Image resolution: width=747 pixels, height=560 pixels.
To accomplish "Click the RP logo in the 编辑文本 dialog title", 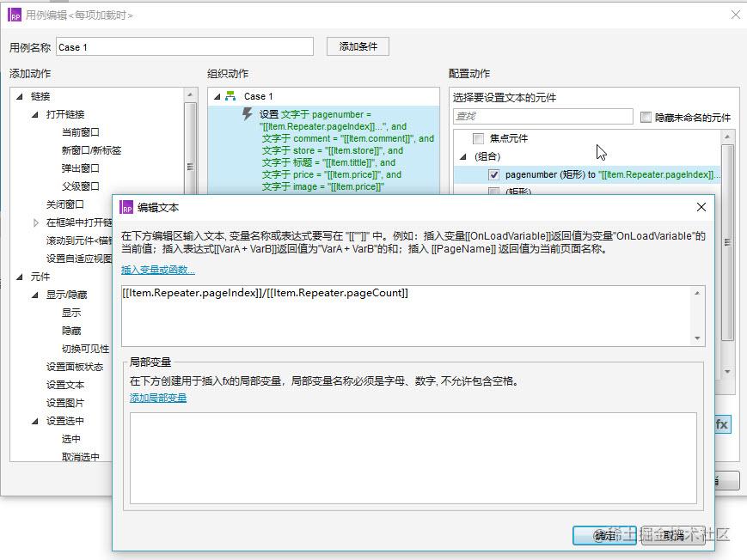I will [126, 207].
